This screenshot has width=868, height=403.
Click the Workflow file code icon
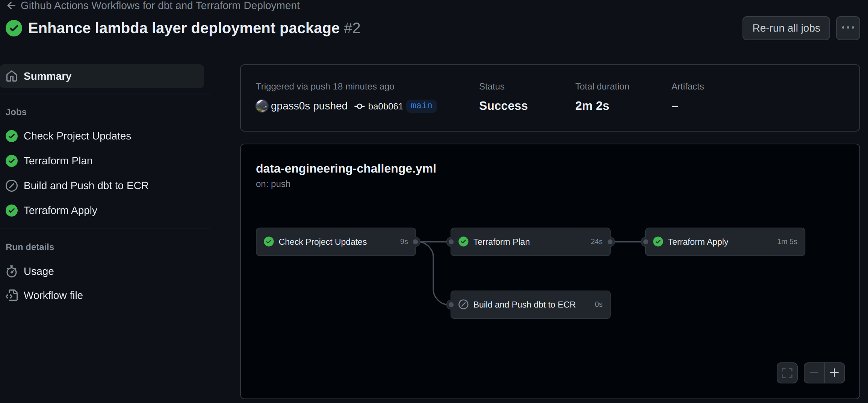pos(12,295)
